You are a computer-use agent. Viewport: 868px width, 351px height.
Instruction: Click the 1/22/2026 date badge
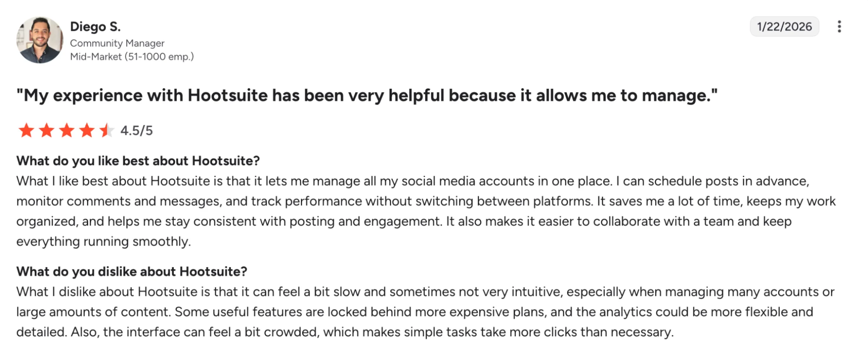click(784, 27)
